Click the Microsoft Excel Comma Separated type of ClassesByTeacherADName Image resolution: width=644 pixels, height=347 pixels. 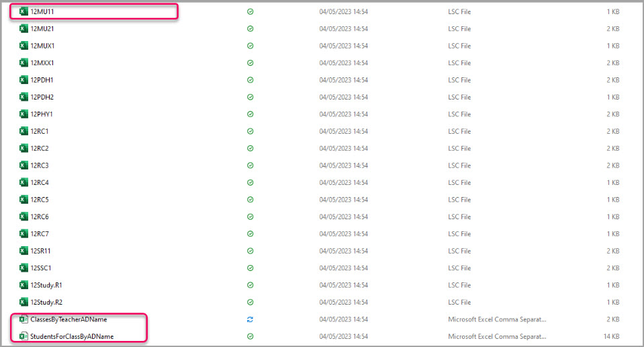[x=497, y=319]
